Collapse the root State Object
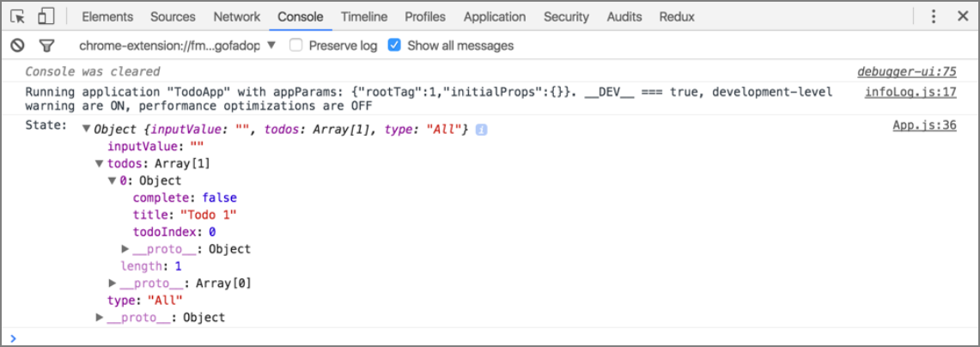The image size is (980, 347). tap(86, 129)
